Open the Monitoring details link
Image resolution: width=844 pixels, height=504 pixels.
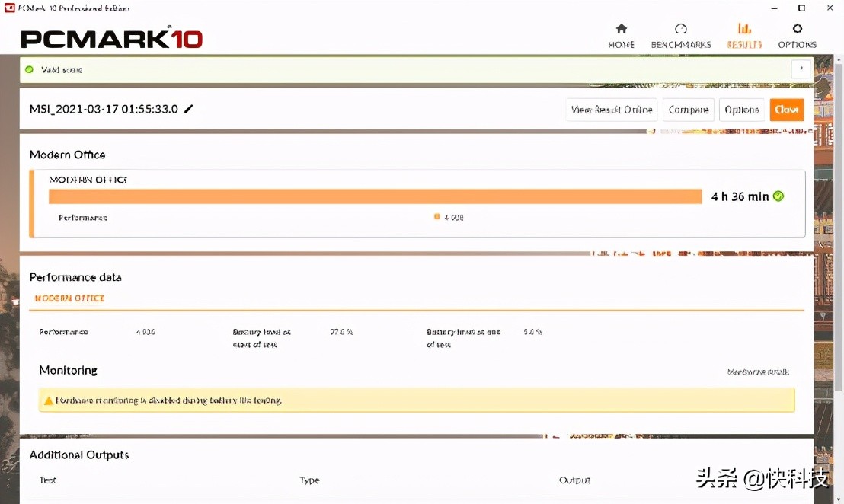click(x=758, y=372)
